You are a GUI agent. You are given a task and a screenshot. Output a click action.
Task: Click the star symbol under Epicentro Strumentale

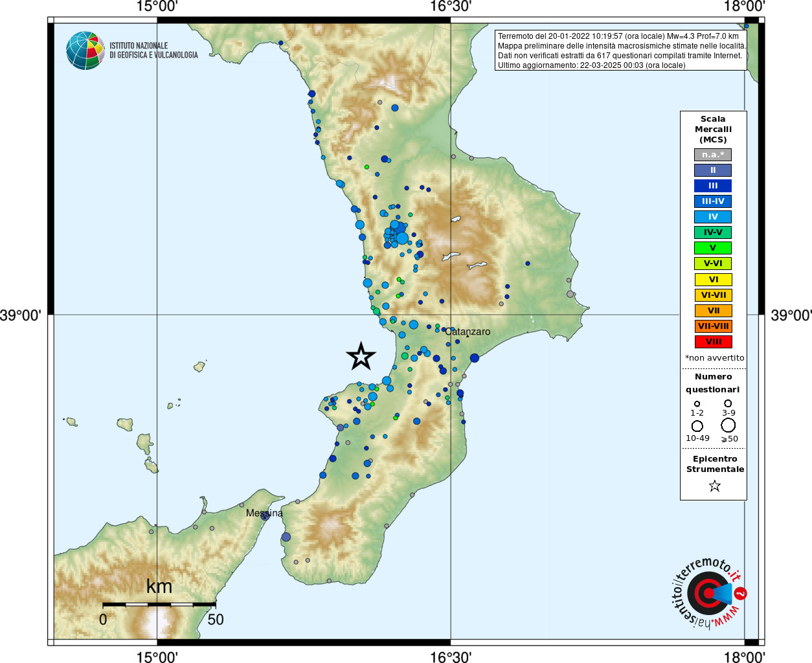714,486
